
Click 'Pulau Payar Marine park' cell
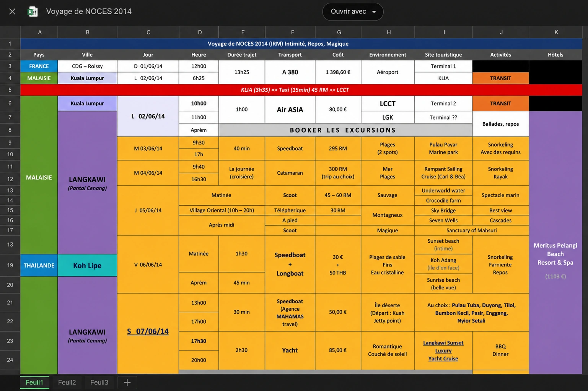(x=443, y=148)
